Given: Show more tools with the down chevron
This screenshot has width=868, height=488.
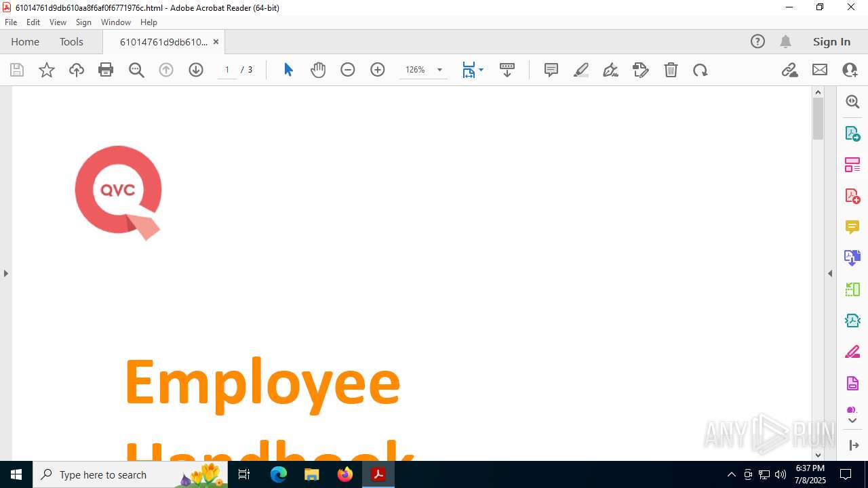Looking at the screenshot, I should click(852, 421).
